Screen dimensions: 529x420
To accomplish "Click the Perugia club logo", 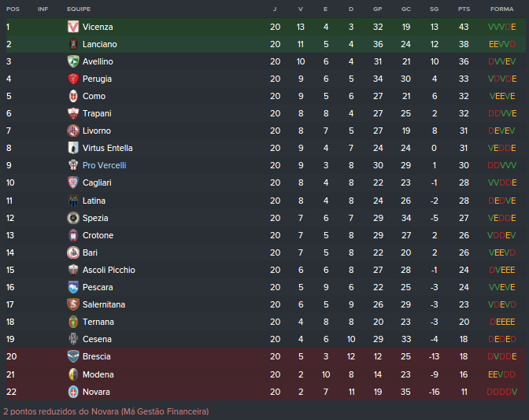I will pyautogui.click(x=73, y=79).
